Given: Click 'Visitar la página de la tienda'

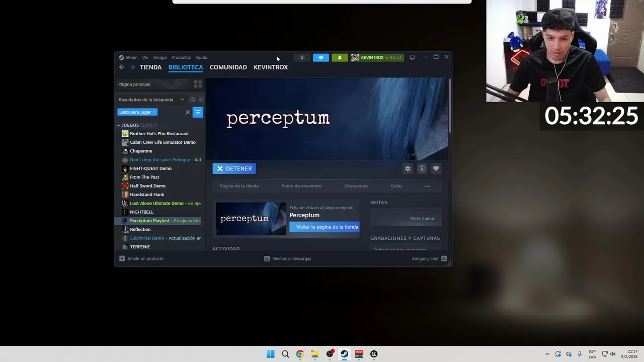Looking at the screenshot, I should [325, 227].
